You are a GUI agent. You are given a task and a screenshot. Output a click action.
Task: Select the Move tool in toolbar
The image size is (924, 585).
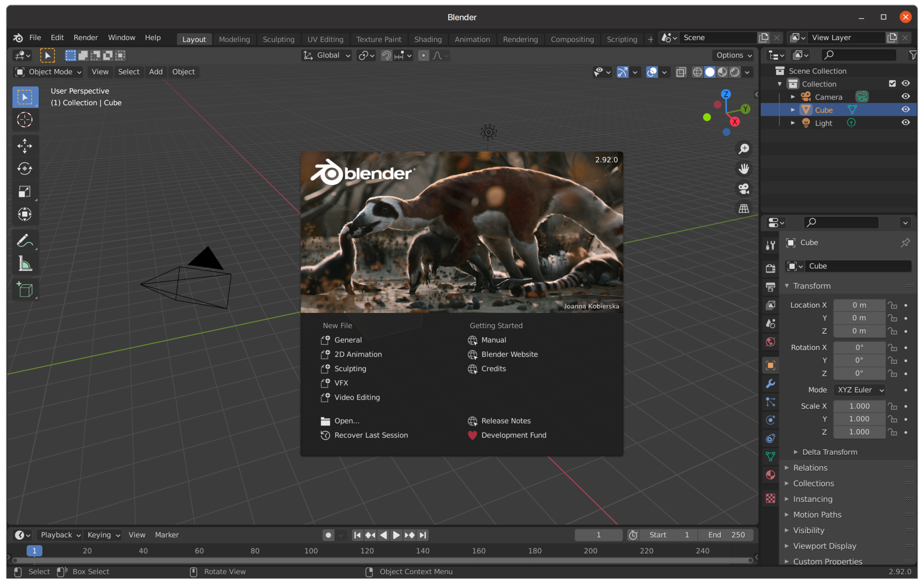(x=24, y=146)
